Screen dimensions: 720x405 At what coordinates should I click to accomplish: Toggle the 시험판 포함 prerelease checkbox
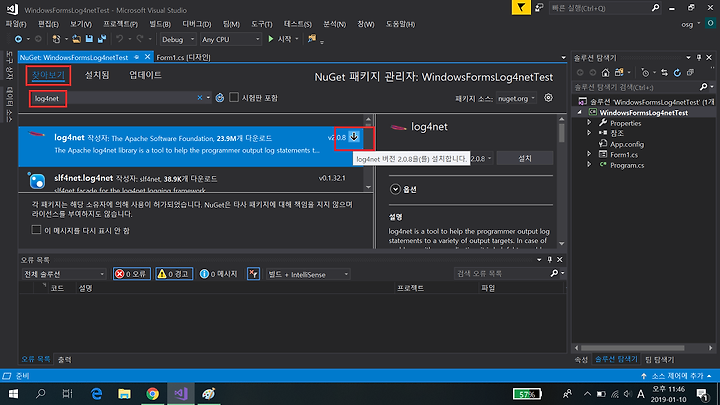pyautogui.click(x=234, y=97)
